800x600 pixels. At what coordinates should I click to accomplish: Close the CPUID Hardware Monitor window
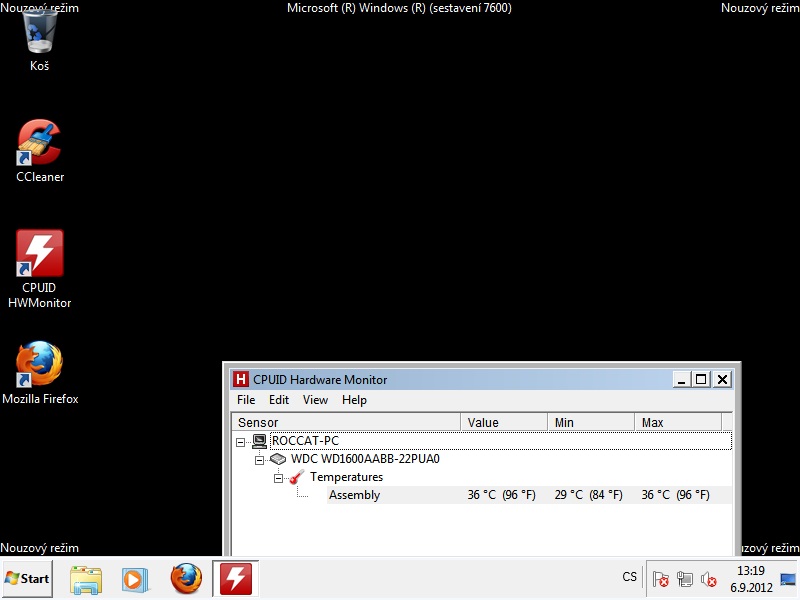click(x=722, y=380)
